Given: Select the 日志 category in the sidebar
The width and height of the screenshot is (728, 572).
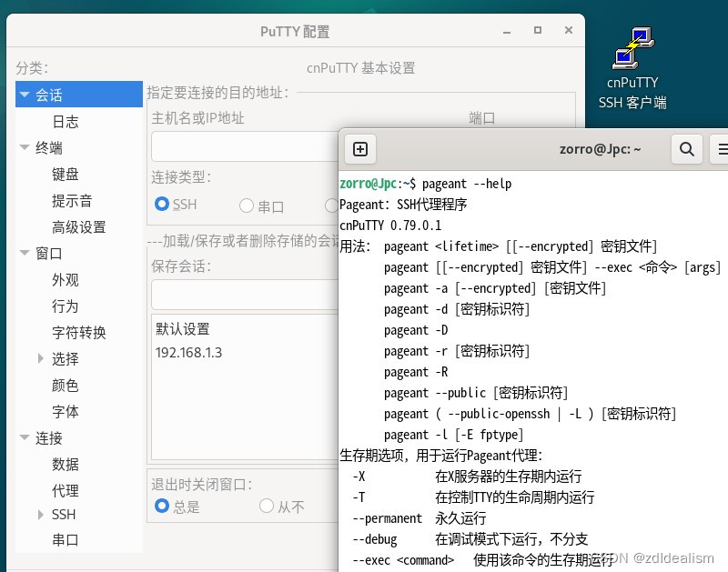Looking at the screenshot, I should coord(64,121).
